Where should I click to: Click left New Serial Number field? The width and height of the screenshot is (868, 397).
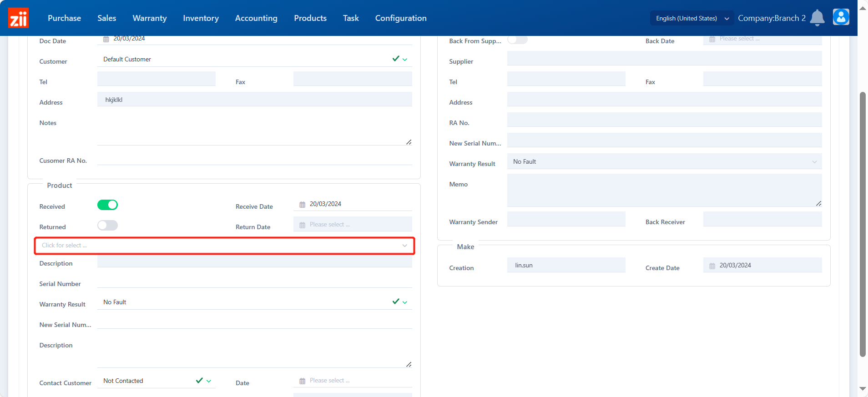pos(255,322)
